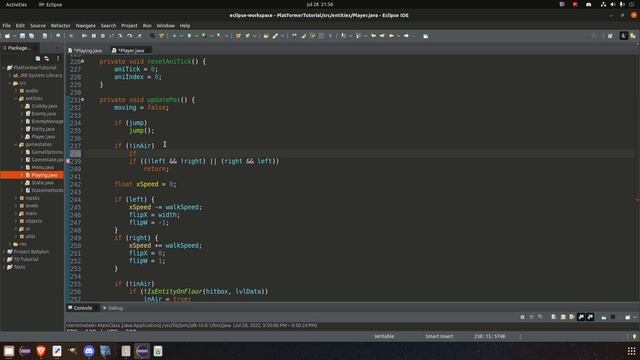Collapse the resetAniTick method fold marker
This screenshot has width=640, height=360.
(83, 61)
